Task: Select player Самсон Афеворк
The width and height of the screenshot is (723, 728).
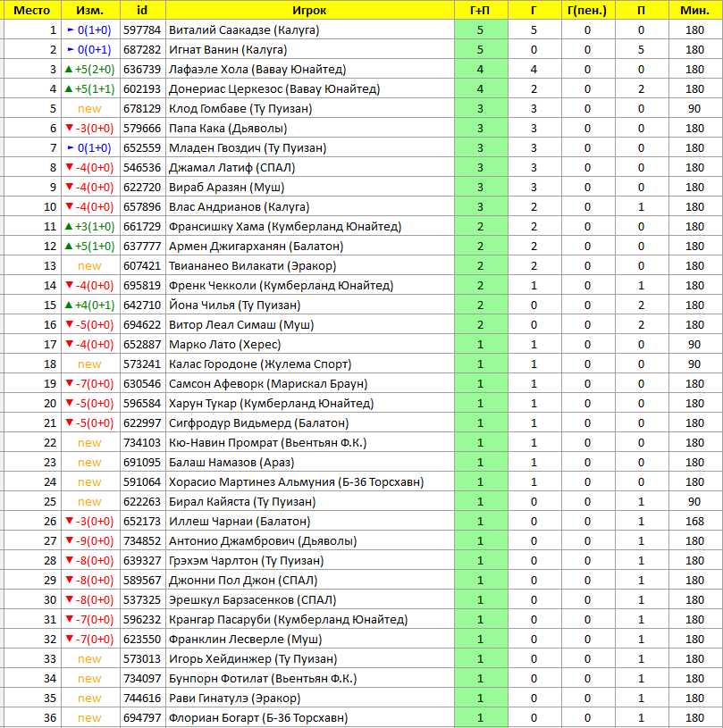Action: [268, 384]
